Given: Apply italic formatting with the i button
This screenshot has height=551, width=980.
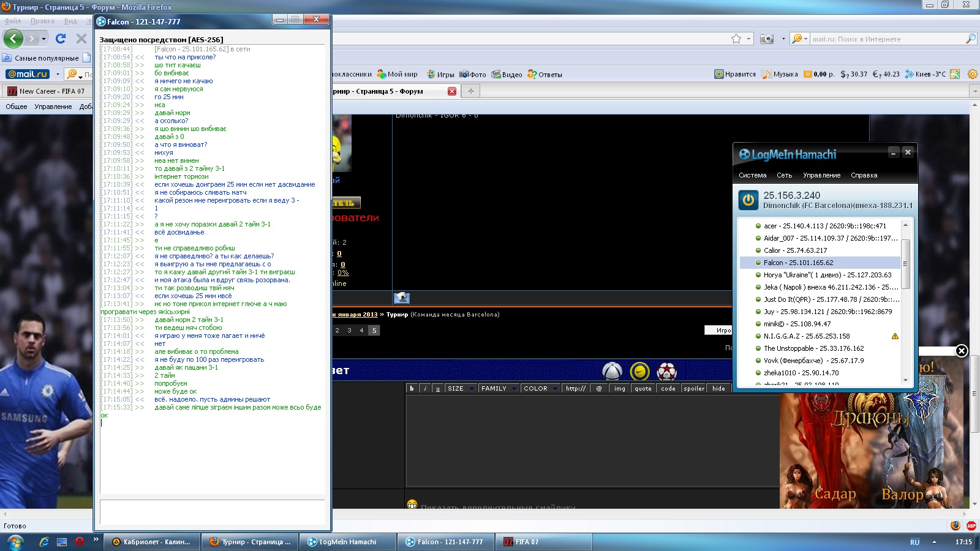Looking at the screenshot, I should point(425,388).
